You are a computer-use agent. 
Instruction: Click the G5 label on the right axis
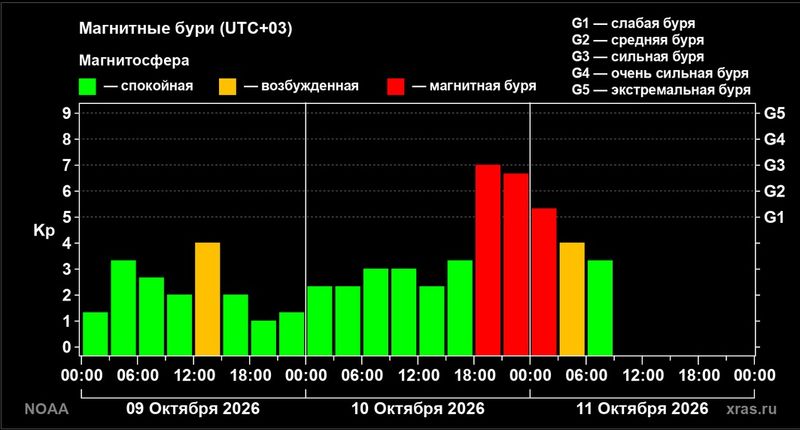tap(774, 113)
